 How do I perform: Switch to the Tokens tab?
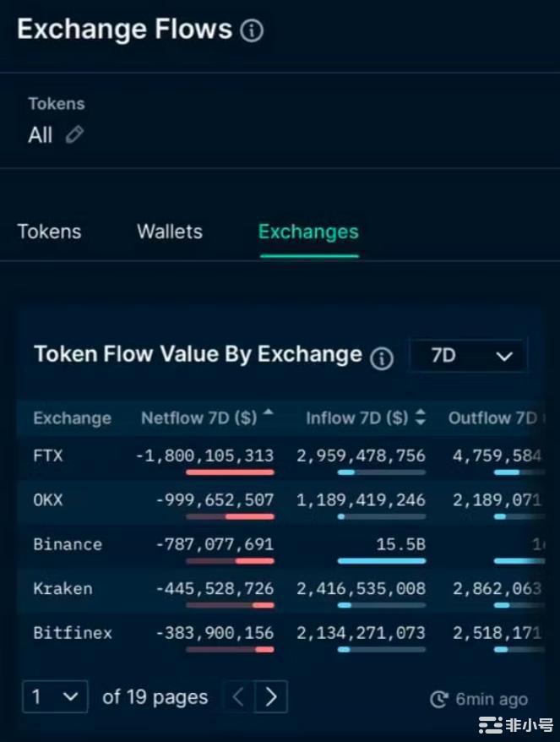[48, 231]
